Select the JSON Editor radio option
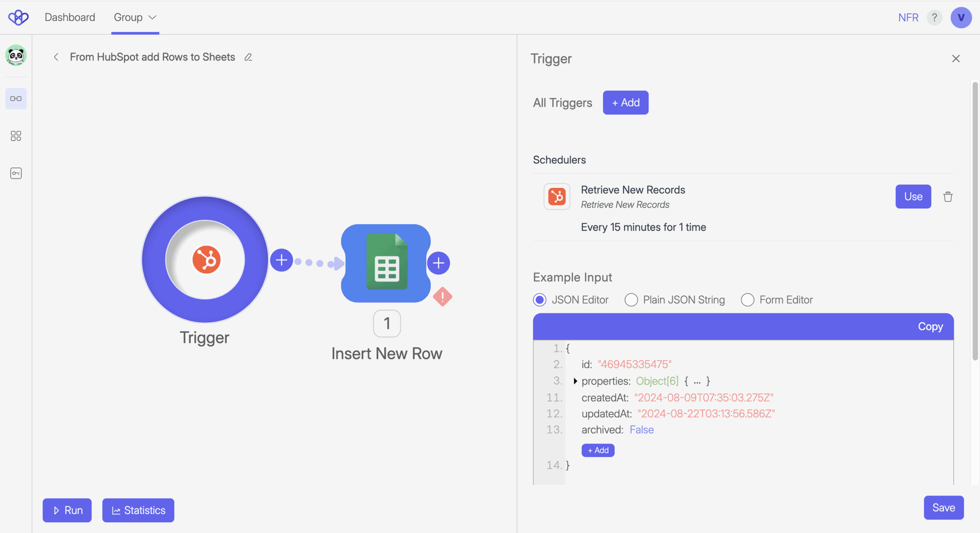 coord(540,300)
